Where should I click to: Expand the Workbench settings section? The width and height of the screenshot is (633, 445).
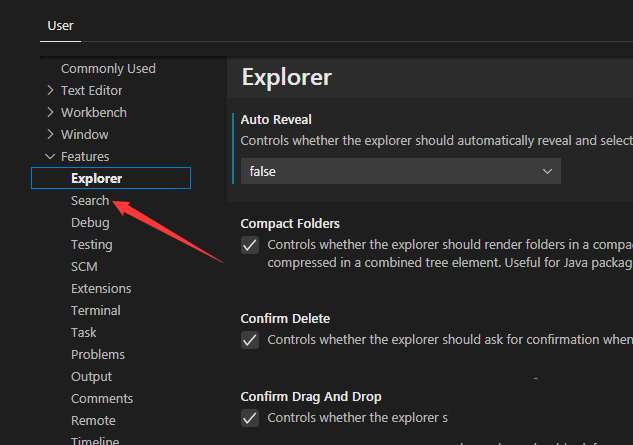coord(51,113)
